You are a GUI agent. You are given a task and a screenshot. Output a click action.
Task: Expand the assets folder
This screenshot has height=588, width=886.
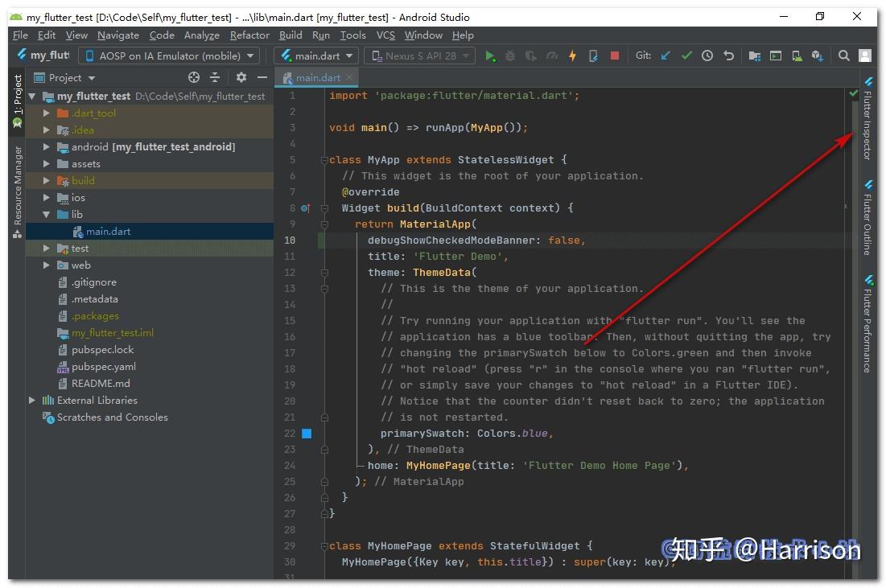[x=47, y=164]
